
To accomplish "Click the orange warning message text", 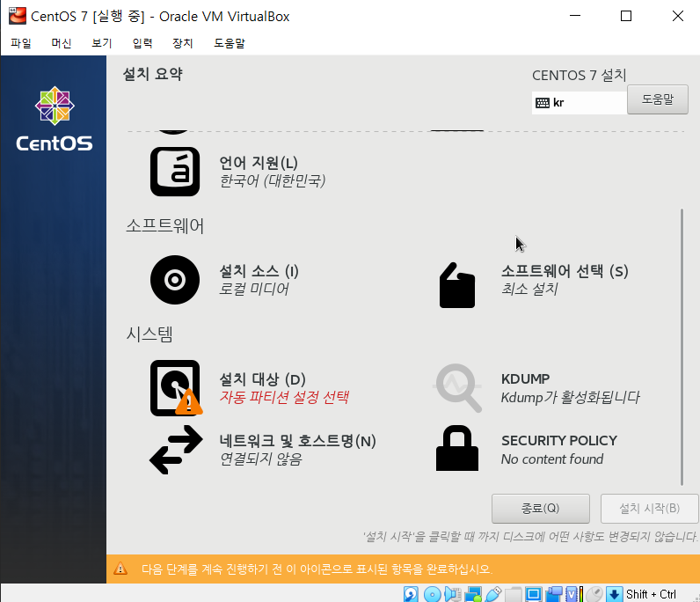I will coord(317,569).
